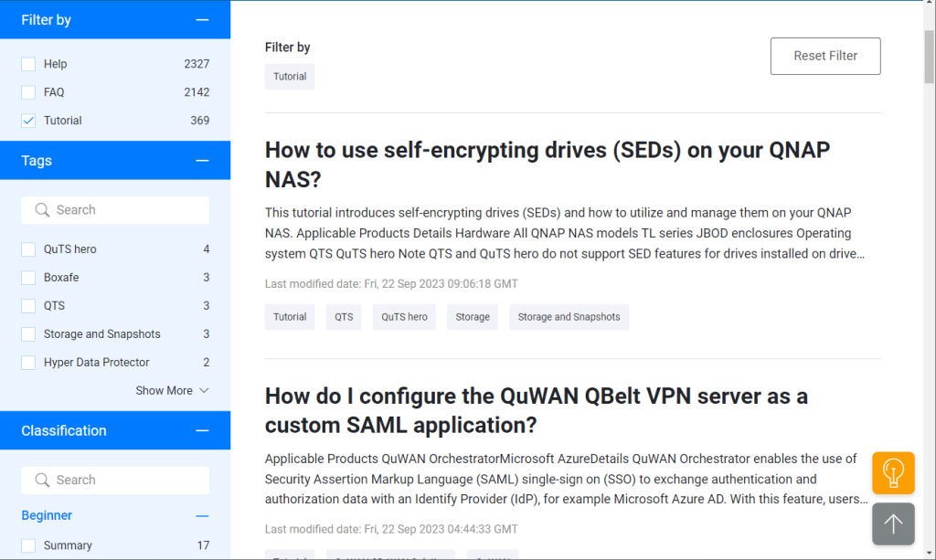
Task: Click the 'Last modified date' 04:44:33 GMT text
Action: (x=391, y=529)
